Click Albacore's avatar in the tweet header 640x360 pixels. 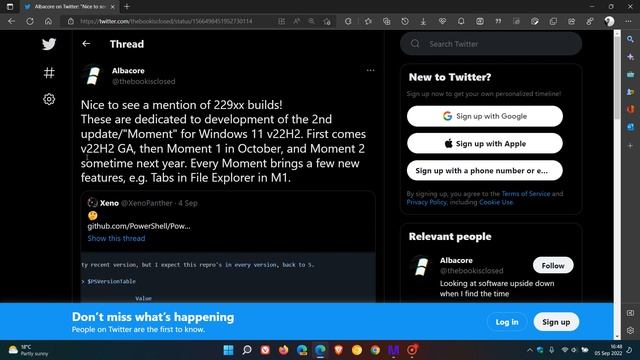click(x=93, y=76)
